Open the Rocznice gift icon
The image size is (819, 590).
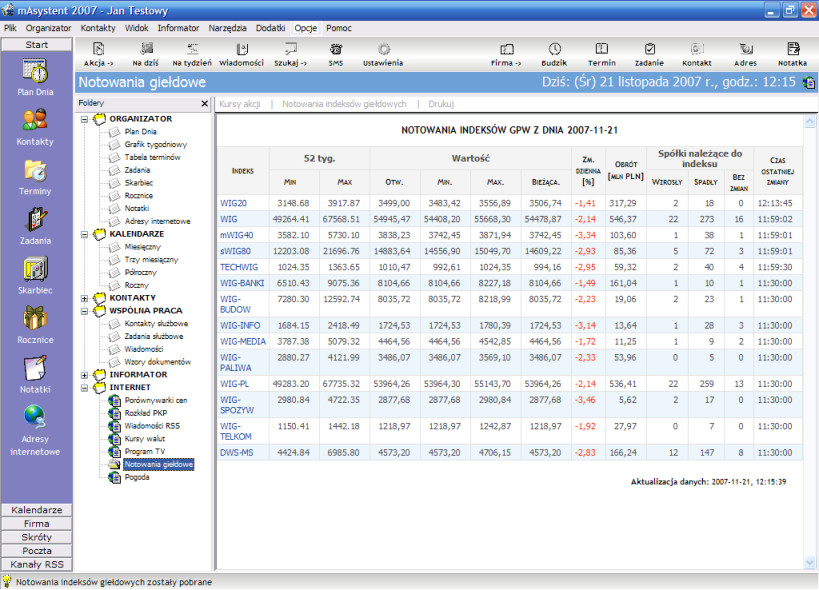point(35,325)
